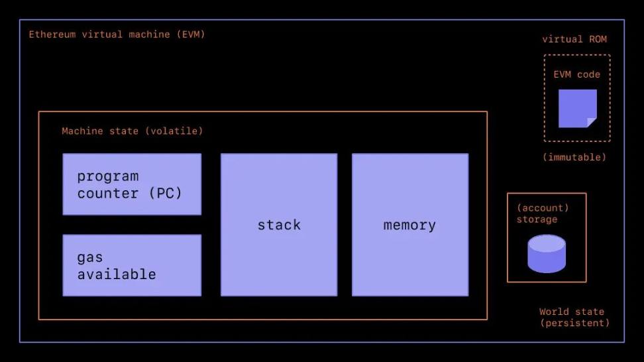Click the '(immutable)' caption
The image size is (644, 362).
click(x=574, y=158)
